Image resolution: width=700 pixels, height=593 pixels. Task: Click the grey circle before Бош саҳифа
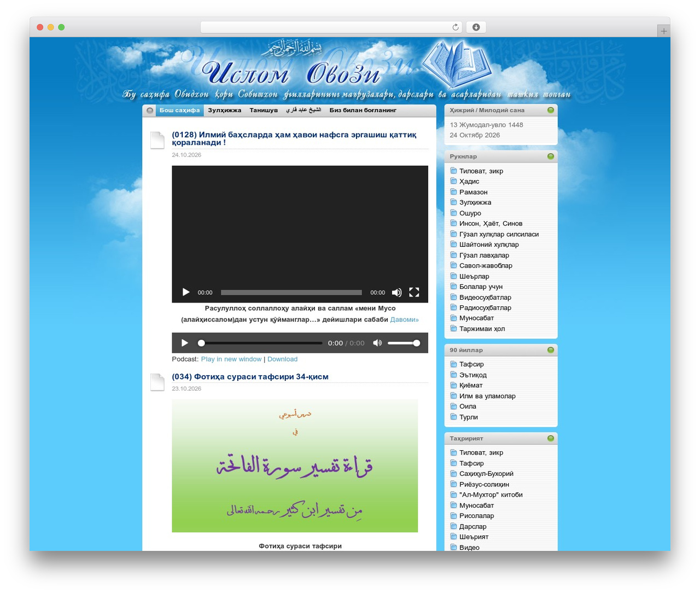(x=150, y=111)
